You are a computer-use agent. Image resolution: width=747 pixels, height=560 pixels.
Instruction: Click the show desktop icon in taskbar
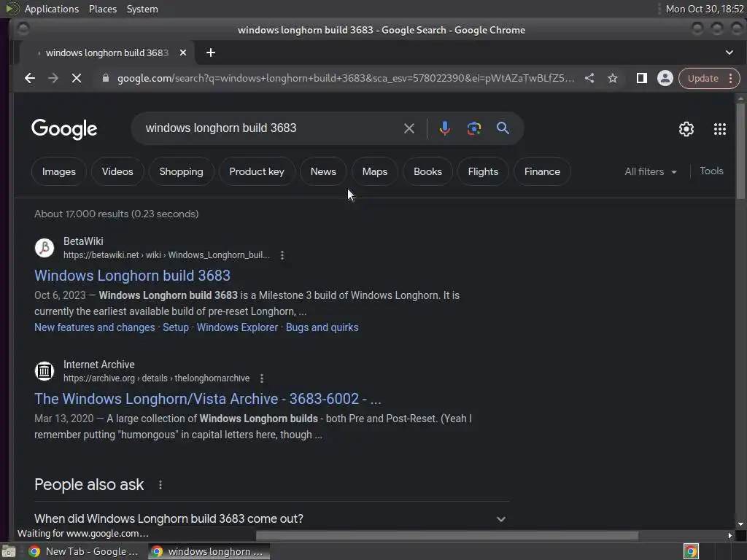tap(8, 551)
